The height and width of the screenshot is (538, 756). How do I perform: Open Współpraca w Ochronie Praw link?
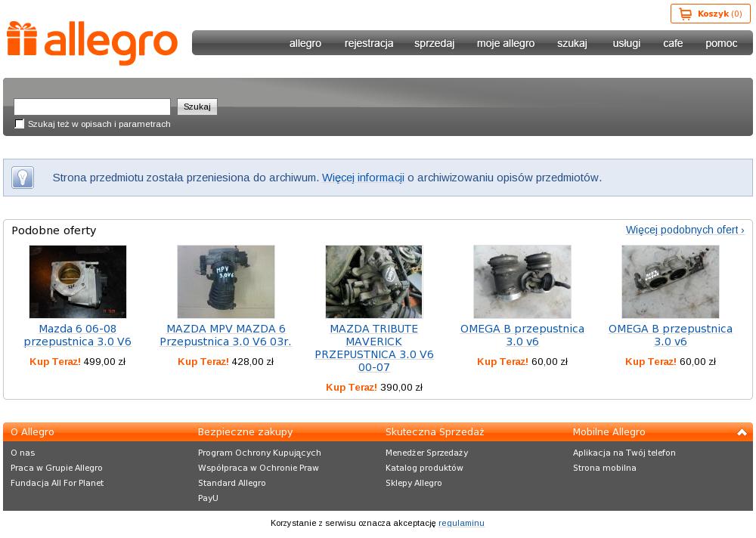click(259, 468)
